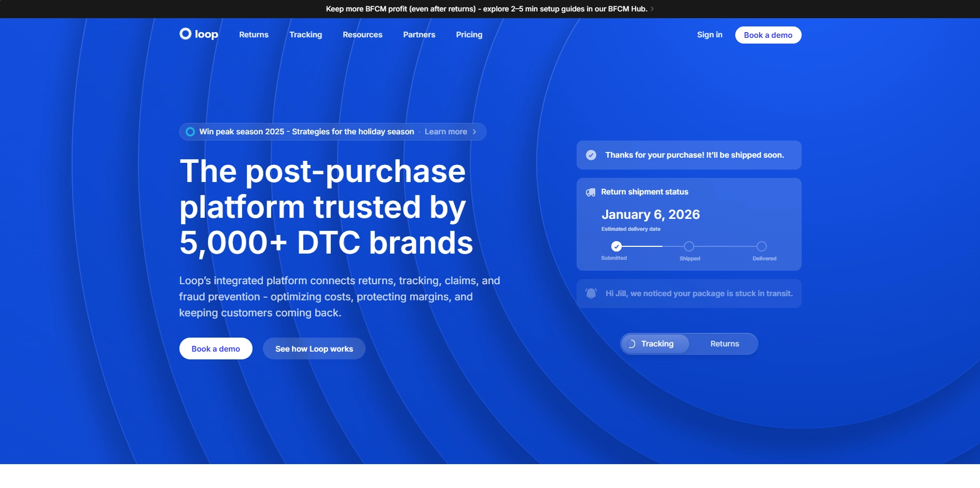The width and height of the screenshot is (980, 488).
Task: Switch to the Returns toggle option
Action: point(724,344)
